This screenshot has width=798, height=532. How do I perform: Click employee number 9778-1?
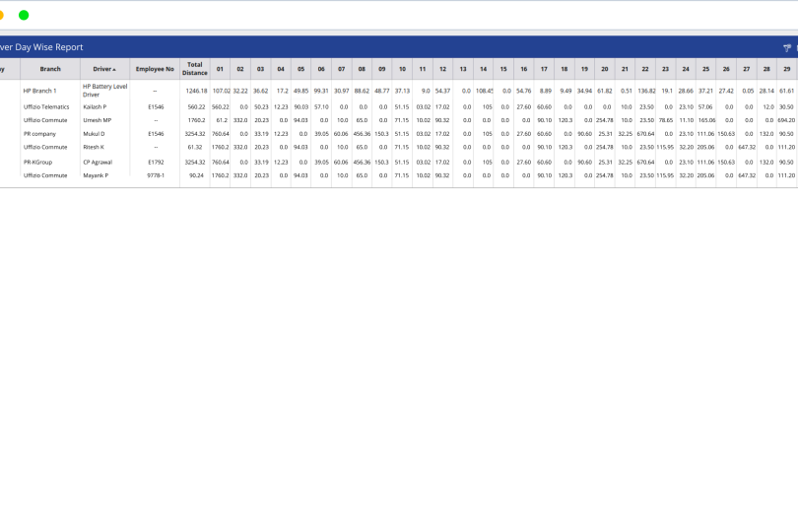click(155, 175)
